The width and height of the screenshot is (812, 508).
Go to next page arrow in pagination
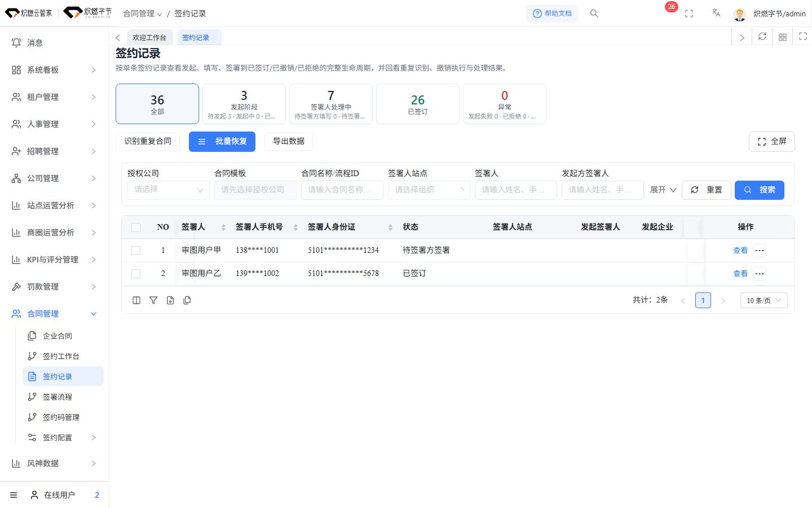pos(723,300)
